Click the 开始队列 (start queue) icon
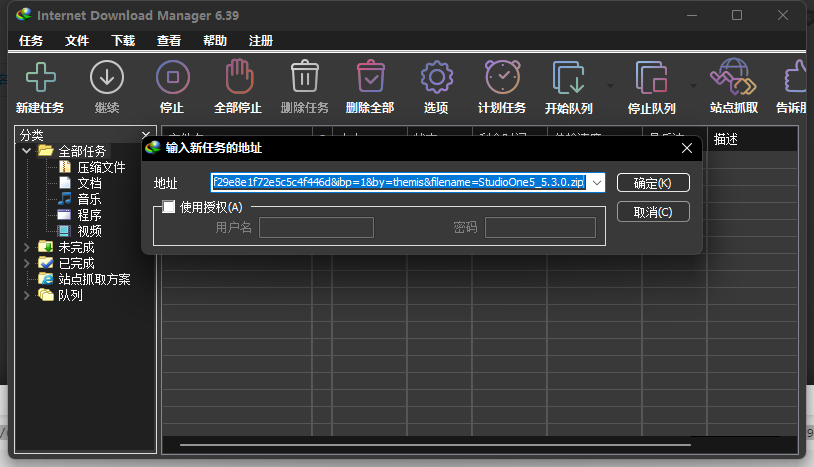 [568, 77]
